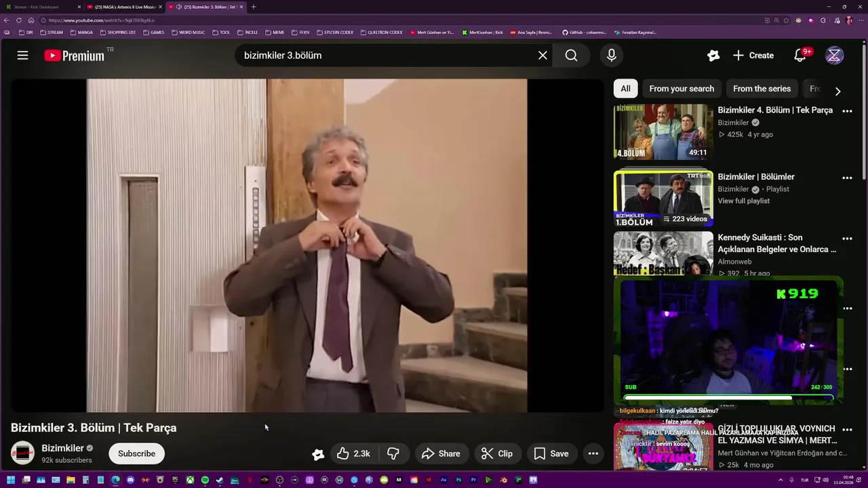Switch to Stream - Kick Dashboard tab

coord(41,7)
